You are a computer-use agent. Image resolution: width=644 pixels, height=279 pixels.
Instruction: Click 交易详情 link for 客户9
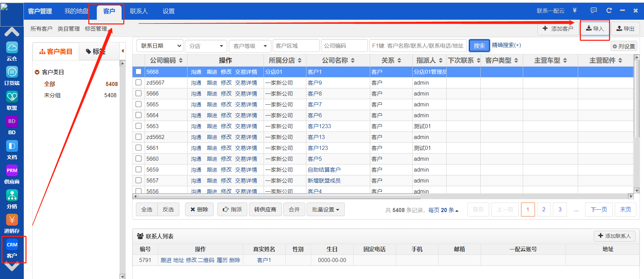pos(246,83)
